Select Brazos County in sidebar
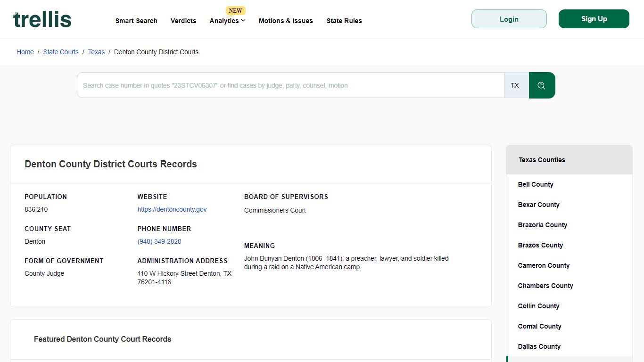This screenshot has height=362, width=644. tap(540, 245)
